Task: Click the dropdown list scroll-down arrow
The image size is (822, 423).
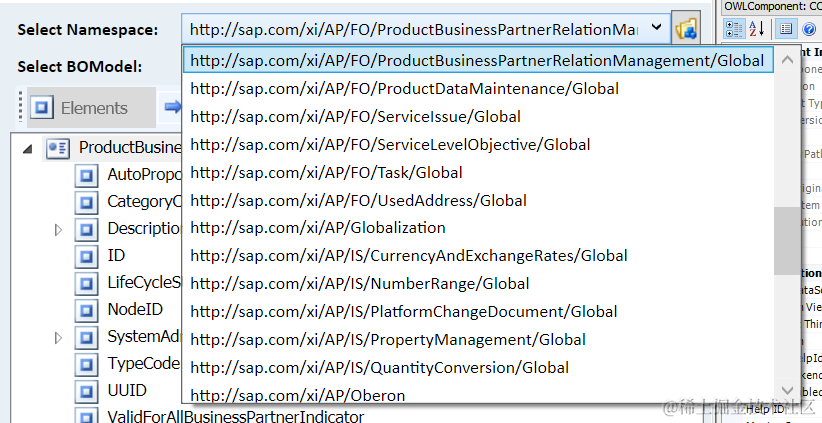Action: 787,390
